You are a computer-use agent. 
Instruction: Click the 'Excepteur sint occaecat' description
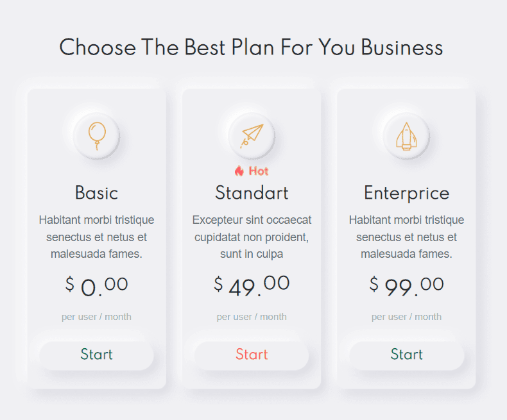tap(252, 237)
